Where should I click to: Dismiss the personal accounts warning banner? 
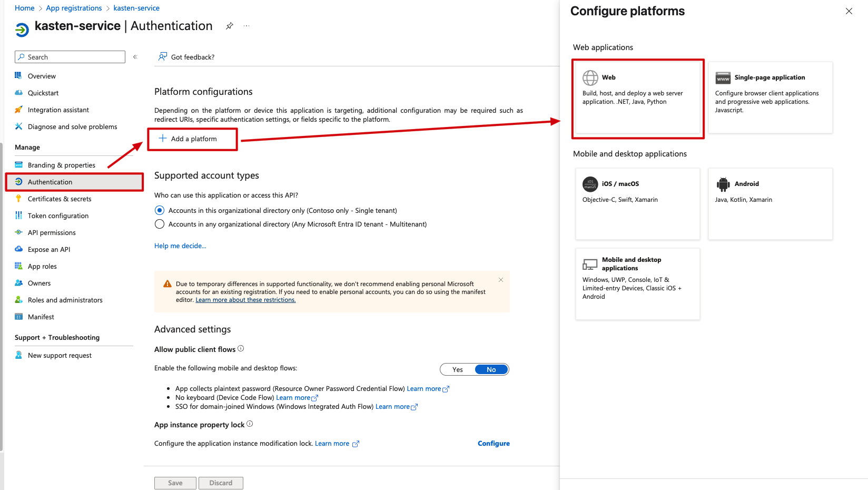pyautogui.click(x=501, y=280)
